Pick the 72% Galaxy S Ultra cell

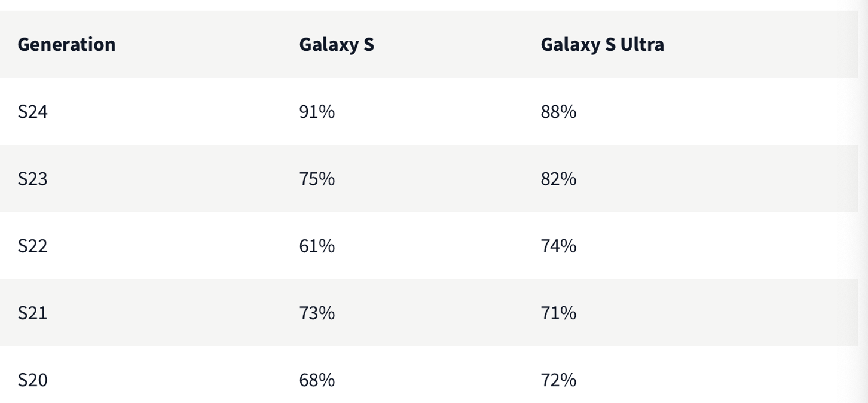tap(558, 380)
